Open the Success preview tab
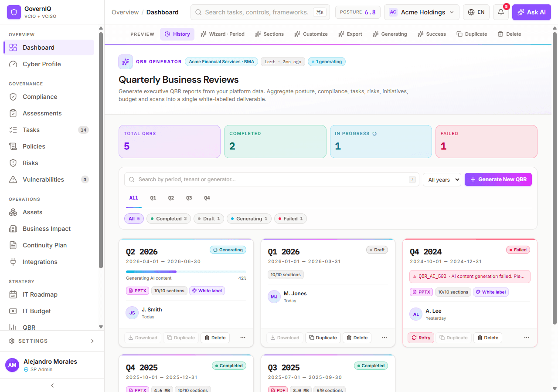This screenshot has height=392, width=558. (432, 34)
